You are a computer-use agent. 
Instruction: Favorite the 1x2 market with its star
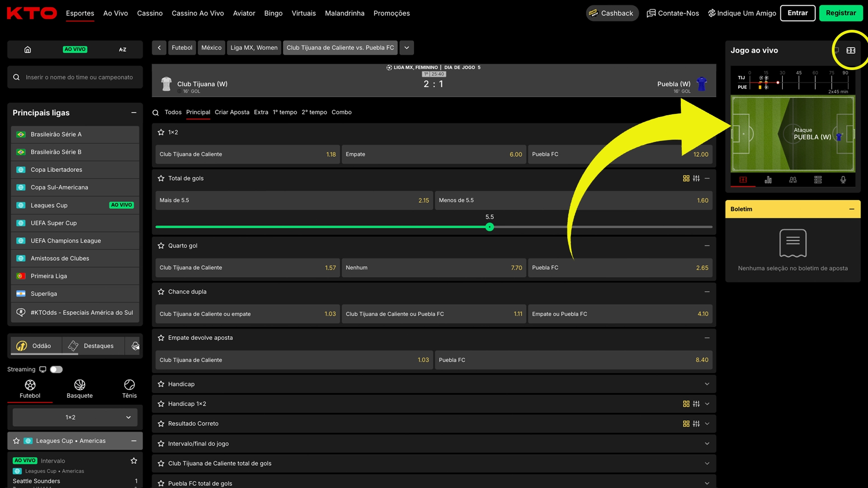(161, 132)
